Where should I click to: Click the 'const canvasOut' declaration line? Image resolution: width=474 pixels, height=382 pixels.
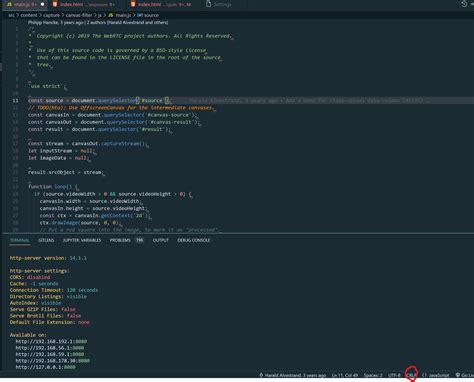click(x=114, y=122)
